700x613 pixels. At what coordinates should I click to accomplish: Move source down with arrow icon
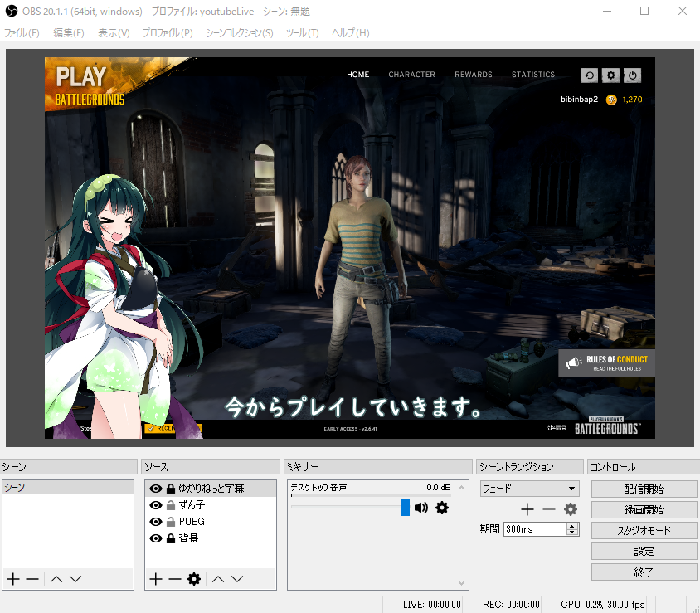[237, 579]
